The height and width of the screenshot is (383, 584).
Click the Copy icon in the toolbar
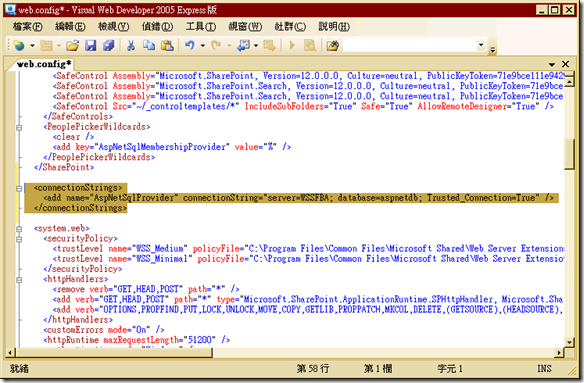click(149, 46)
